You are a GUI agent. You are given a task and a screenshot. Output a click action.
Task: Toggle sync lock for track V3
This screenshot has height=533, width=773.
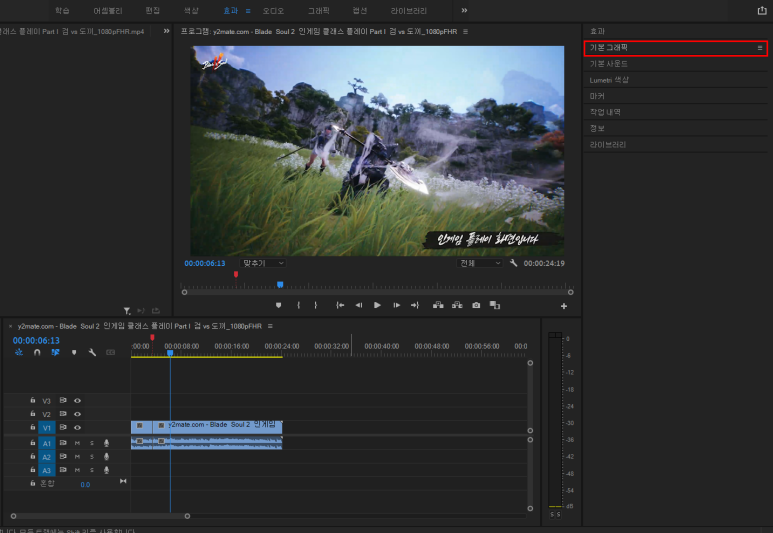click(x=63, y=400)
